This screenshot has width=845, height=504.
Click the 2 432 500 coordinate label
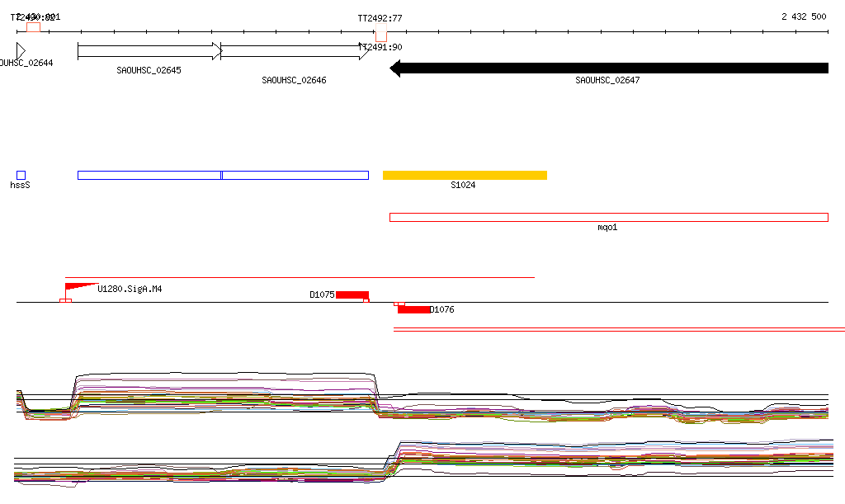804,16
